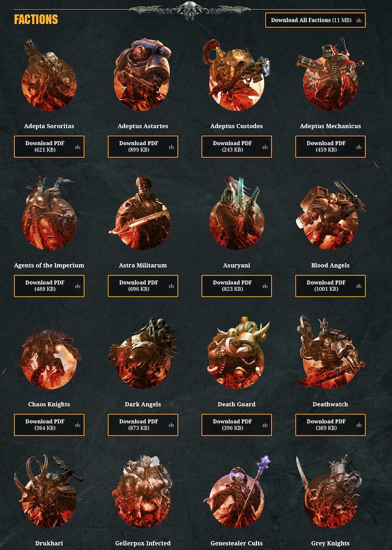Click the Death Guard plague marine image
This screenshot has height=550, width=392.
pyautogui.click(x=236, y=353)
